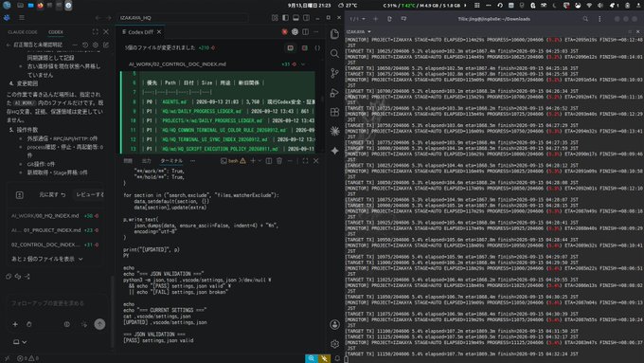Click the レビューする button
The height and width of the screenshot is (363, 644).
[90, 194]
